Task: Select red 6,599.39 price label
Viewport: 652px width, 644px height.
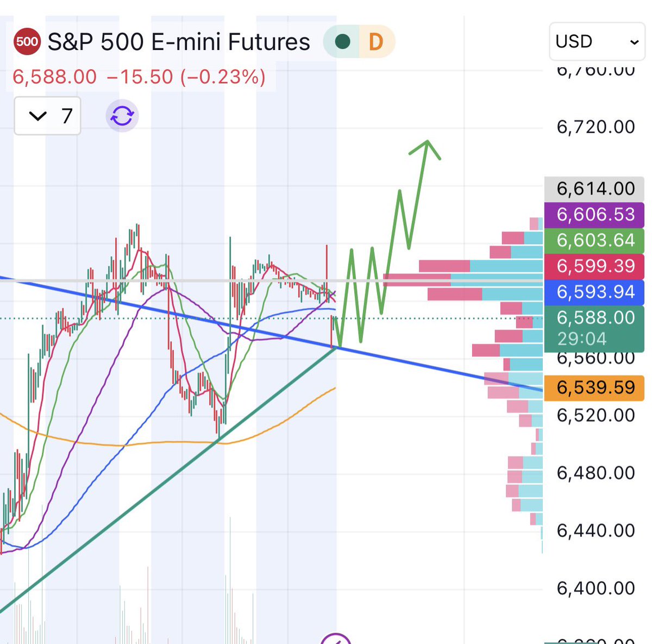Action: coord(594,266)
